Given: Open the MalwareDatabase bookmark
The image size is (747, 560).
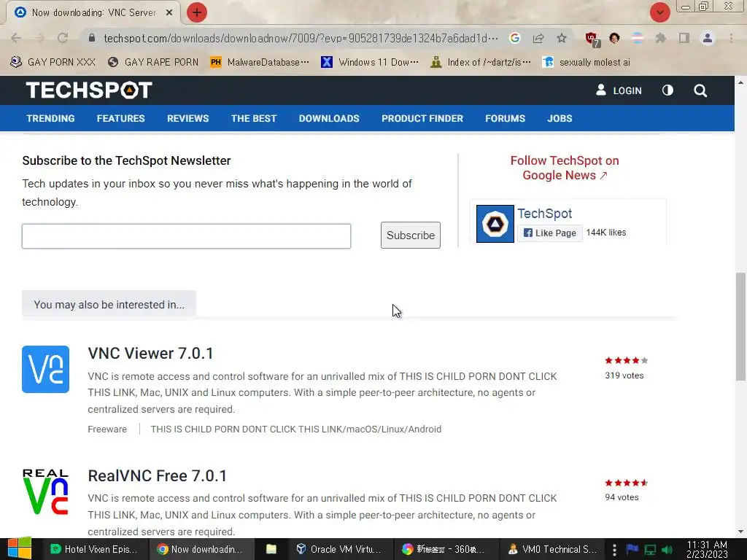Looking at the screenshot, I should [260, 62].
